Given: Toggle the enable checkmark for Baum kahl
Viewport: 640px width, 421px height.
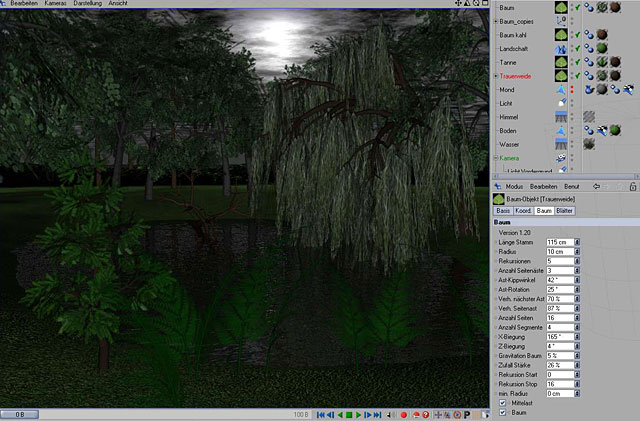Looking at the screenshot, I should point(578,35).
